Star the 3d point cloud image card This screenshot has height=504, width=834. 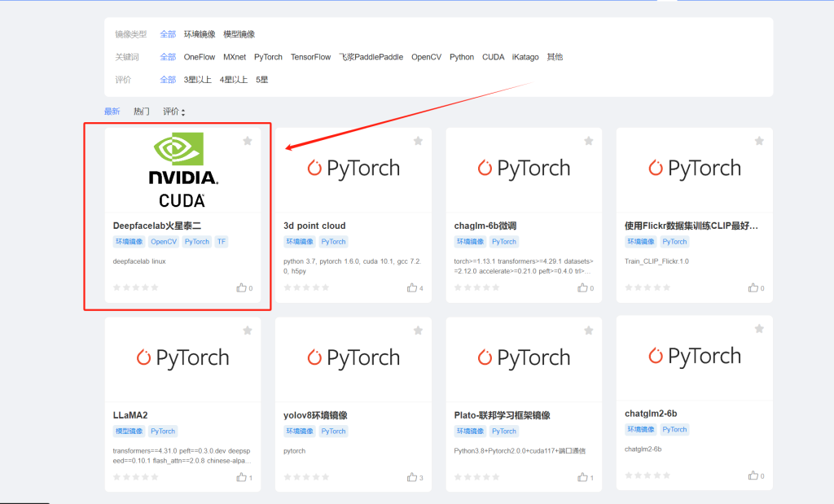418,141
